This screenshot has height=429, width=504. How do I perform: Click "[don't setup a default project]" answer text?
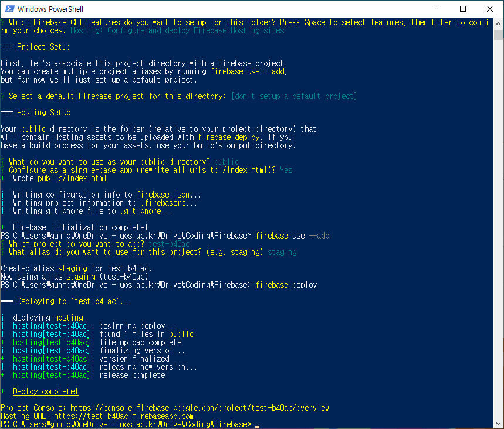(x=294, y=96)
